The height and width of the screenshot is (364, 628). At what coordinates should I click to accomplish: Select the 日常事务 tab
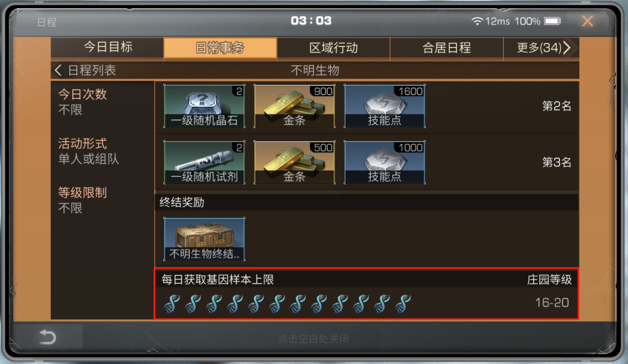coord(220,48)
